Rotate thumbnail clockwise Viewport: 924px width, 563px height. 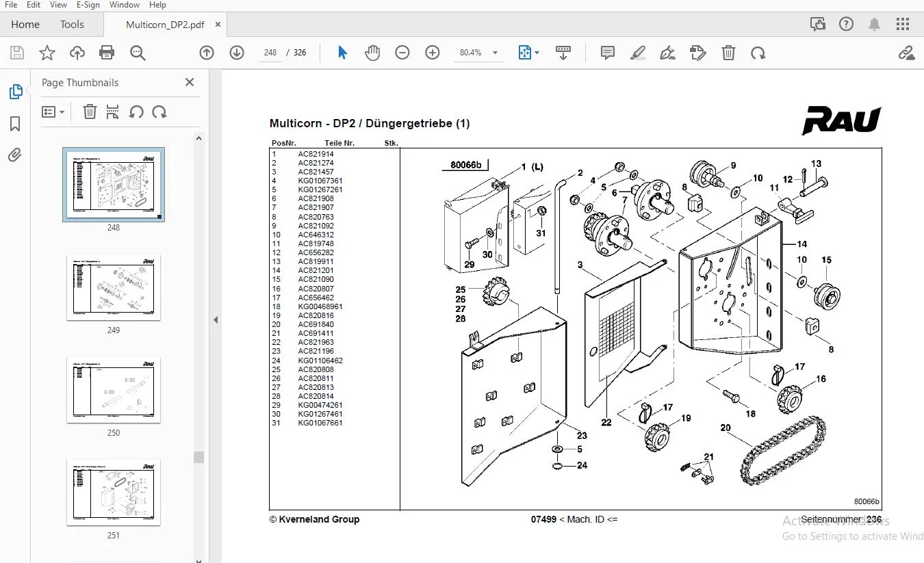coord(159,112)
